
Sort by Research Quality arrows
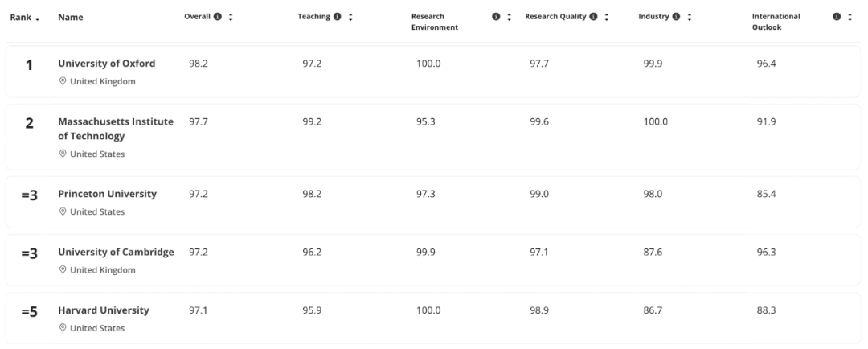606,17
